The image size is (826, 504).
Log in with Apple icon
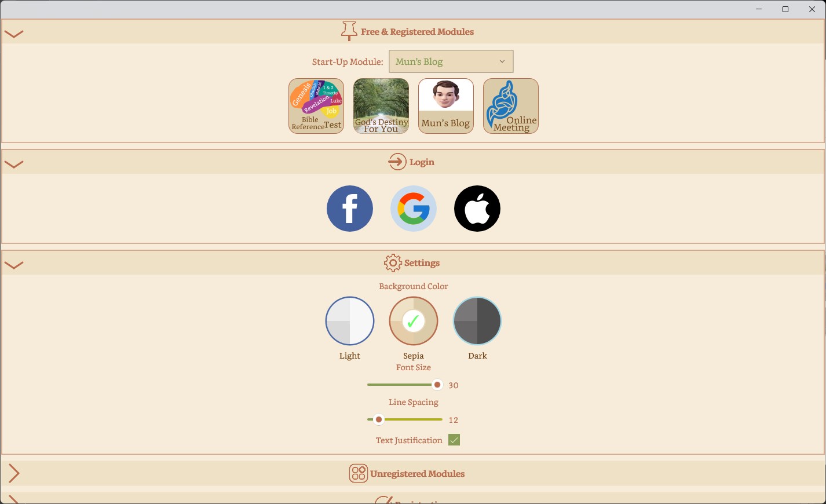click(x=477, y=209)
